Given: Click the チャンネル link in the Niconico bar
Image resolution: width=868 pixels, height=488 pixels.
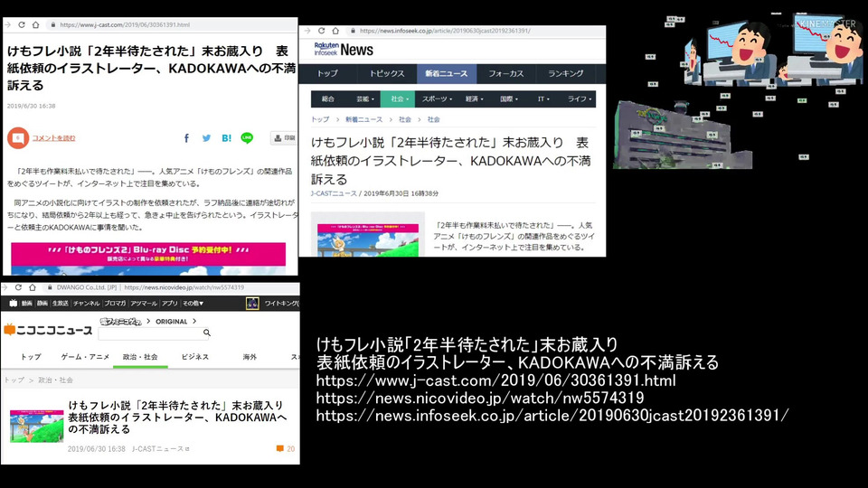Looking at the screenshot, I should 87,304.
